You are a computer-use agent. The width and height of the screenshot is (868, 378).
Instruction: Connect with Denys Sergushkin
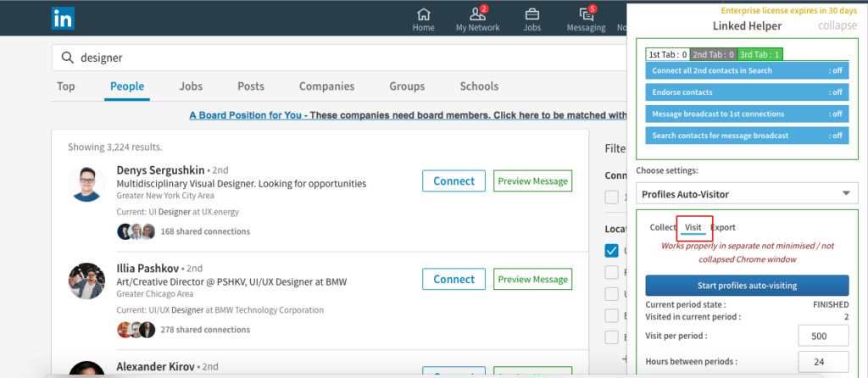454,181
